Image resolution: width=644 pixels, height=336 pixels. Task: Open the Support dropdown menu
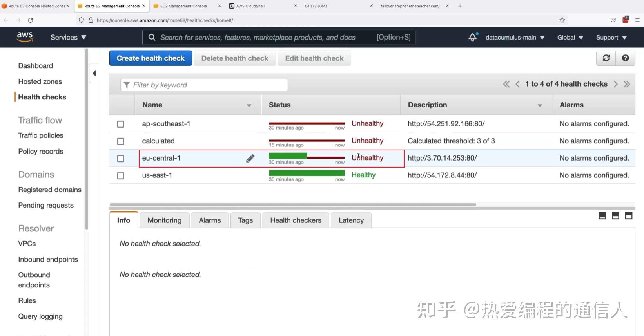coord(611,37)
